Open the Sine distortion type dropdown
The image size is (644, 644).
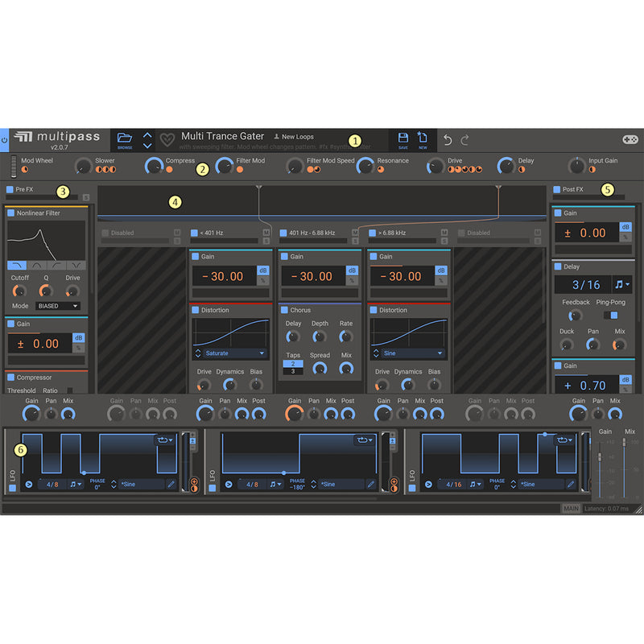point(413,353)
